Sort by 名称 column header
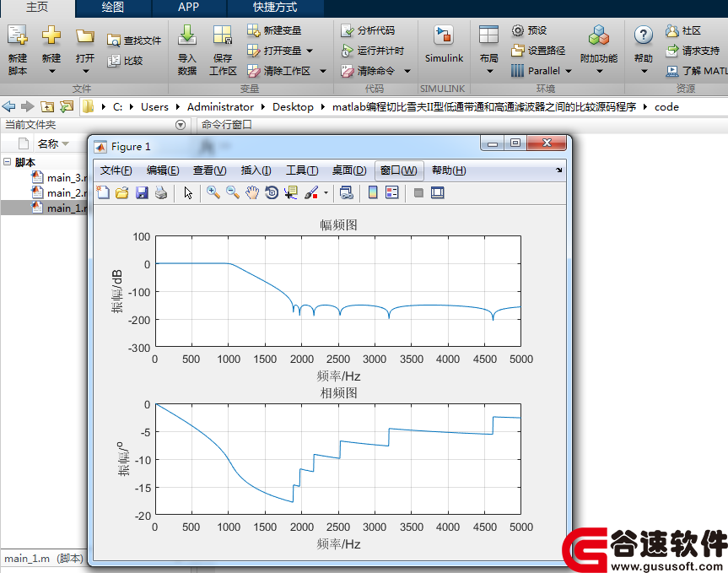 53,143
